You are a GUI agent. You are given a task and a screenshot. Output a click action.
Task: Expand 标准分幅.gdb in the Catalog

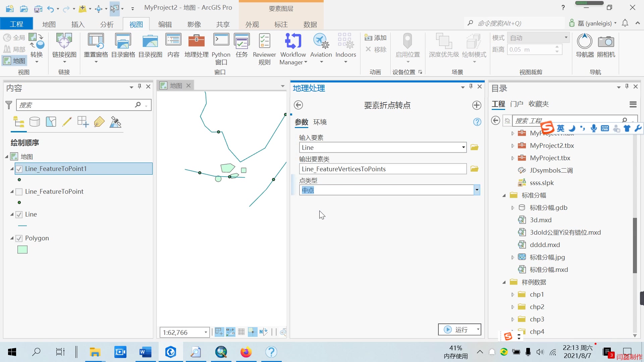513,207
